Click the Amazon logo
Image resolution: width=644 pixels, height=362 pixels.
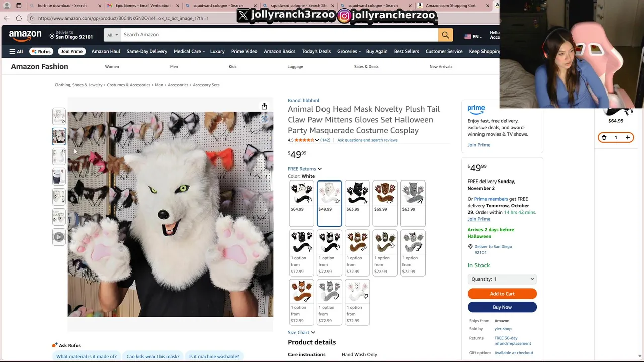point(25,36)
